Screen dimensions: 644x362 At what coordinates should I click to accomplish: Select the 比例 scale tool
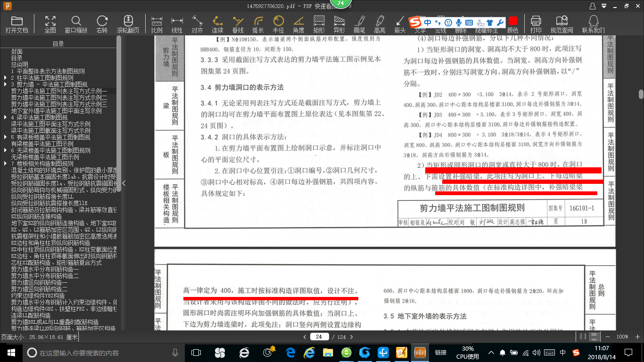(x=157, y=25)
